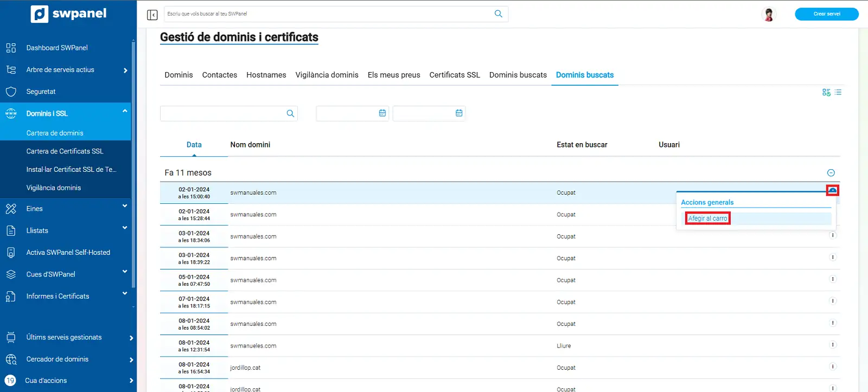Click the Estat en buscar column header
Viewport: 868px width, 392px height.
(582, 145)
